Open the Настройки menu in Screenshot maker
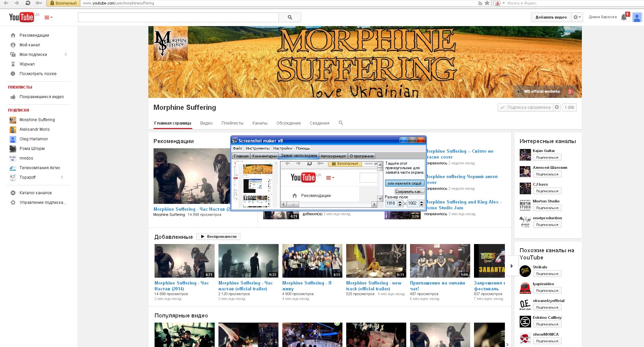 (x=283, y=148)
